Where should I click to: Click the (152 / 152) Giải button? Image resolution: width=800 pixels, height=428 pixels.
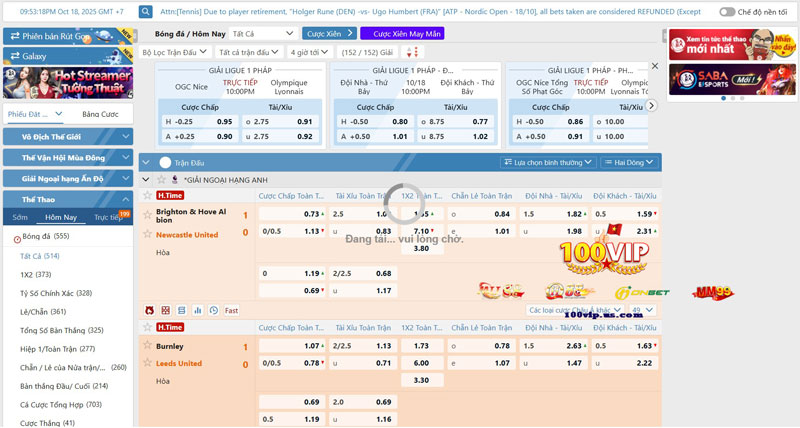pyautogui.click(x=367, y=52)
